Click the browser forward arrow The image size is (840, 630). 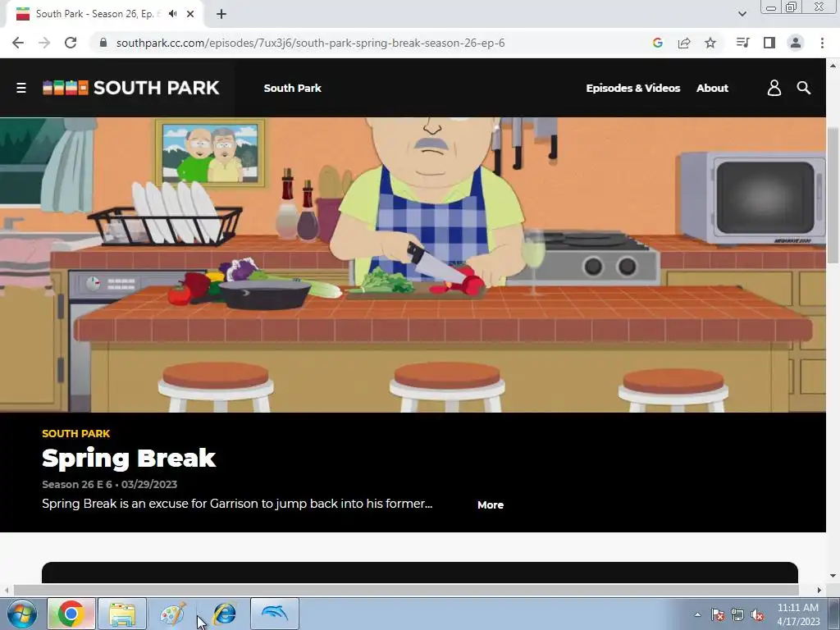tap(44, 43)
